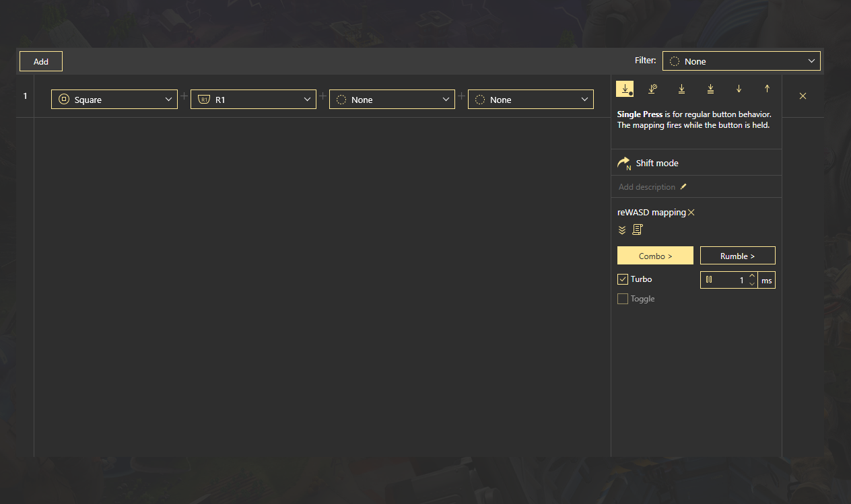Uncheck the Turbo checkbox
Screen dimensions: 851x504
pyautogui.click(x=623, y=279)
